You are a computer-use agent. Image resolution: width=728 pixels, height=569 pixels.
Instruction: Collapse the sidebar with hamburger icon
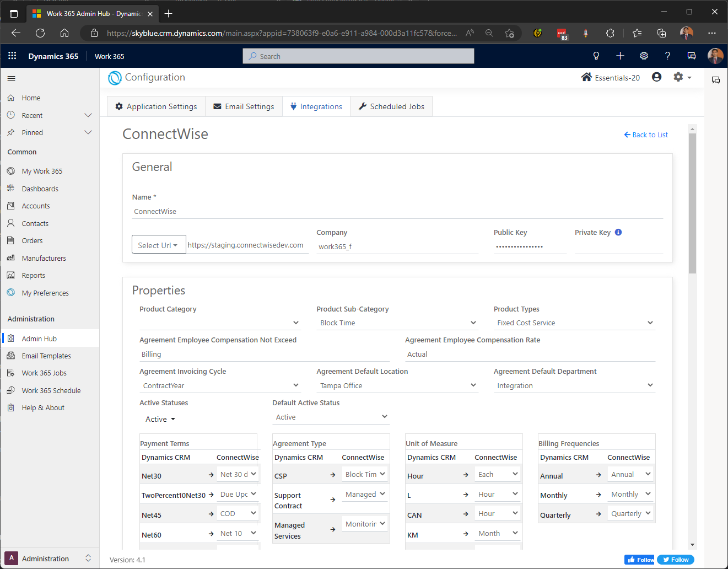pyautogui.click(x=12, y=78)
